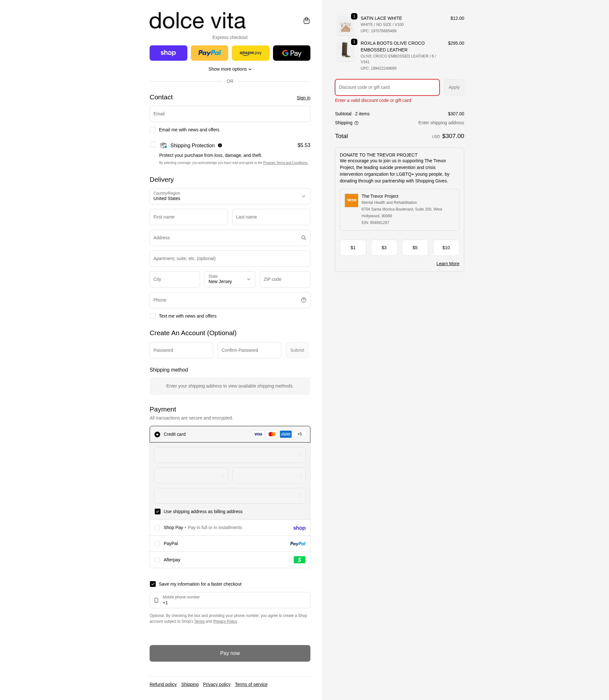Viewport: 609px width, 700px height.
Task: Check Email me with news and offers
Action: click(153, 130)
